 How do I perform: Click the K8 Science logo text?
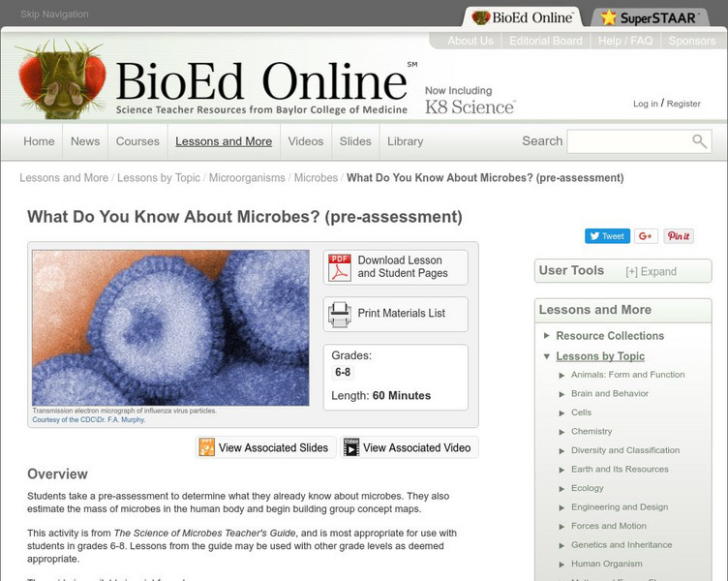tap(470, 107)
